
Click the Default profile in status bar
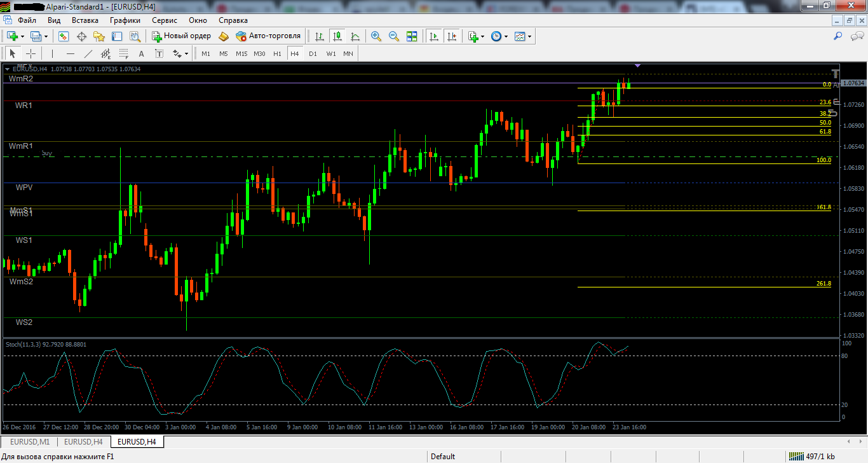point(443,456)
